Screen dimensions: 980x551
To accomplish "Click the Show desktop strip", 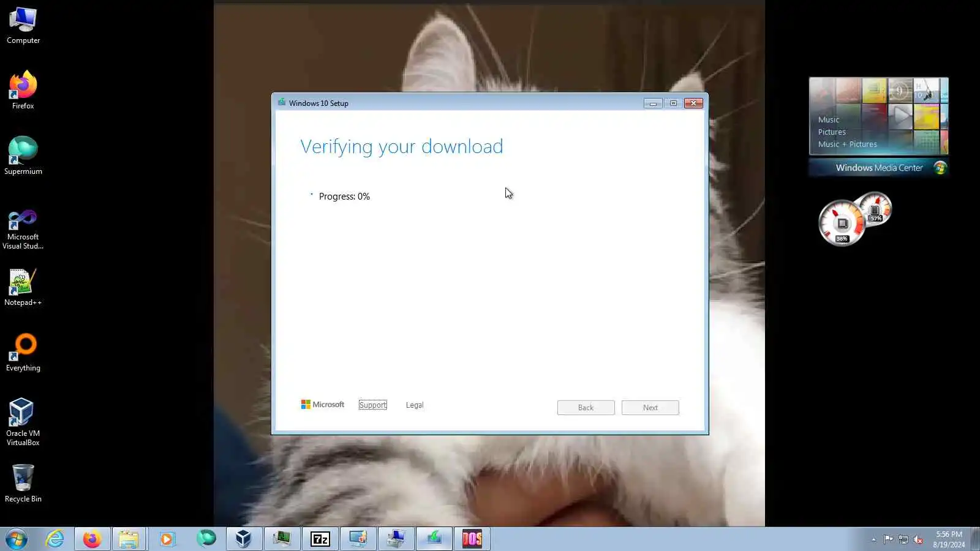I will pyautogui.click(x=976, y=539).
